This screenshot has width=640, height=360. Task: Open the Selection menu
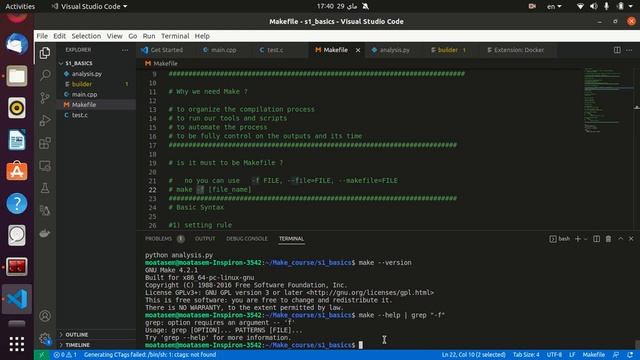pyautogui.click(x=86, y=36)
